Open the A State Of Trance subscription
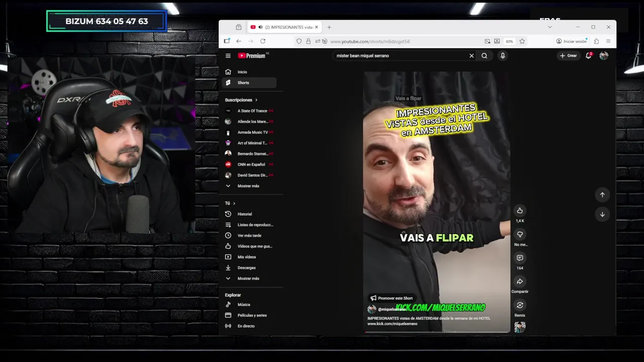 [249, 111]
